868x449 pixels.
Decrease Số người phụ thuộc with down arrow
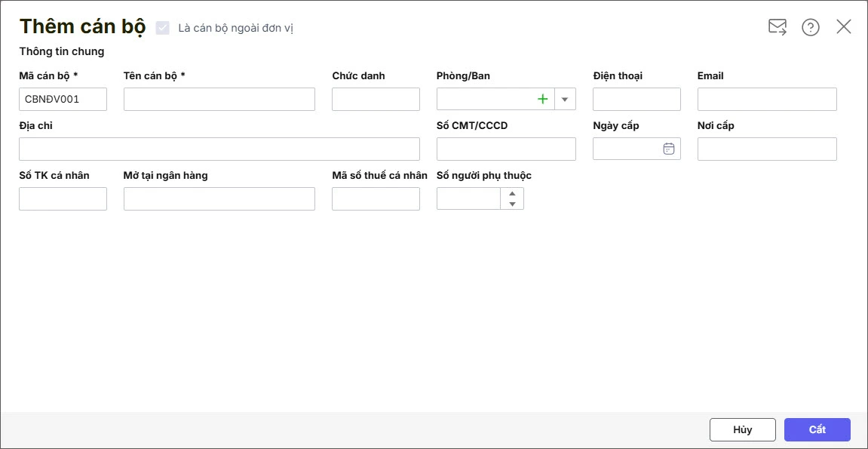(x=512, y=204)
